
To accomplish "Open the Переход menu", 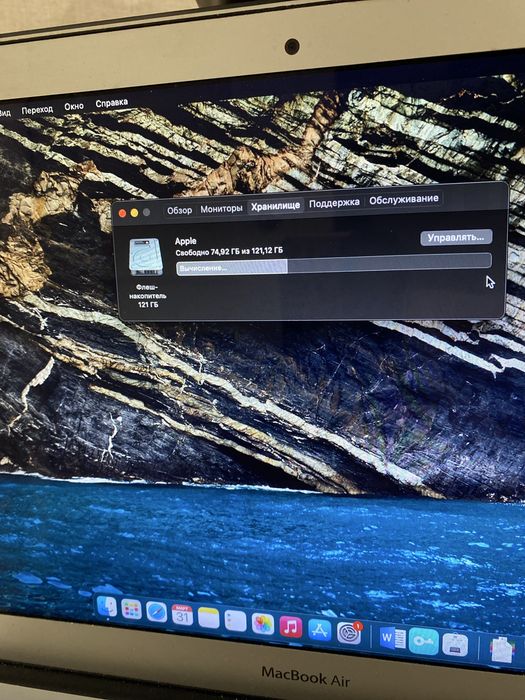I will point(37,110).
